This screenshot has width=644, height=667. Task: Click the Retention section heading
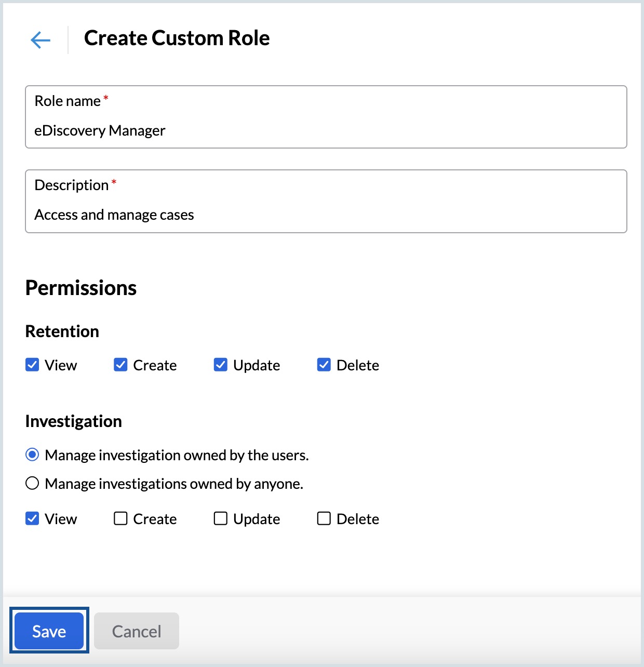coord(62,331)
